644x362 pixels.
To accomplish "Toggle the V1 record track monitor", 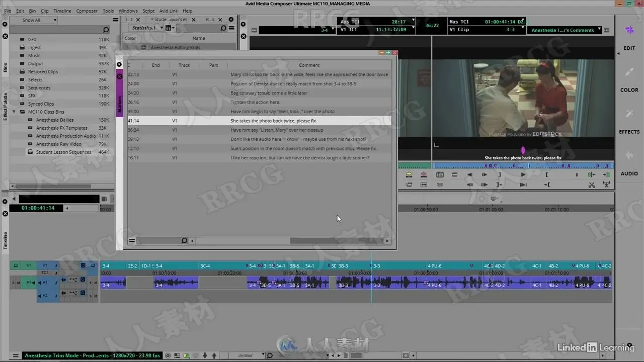I will (x=93, y=265).
